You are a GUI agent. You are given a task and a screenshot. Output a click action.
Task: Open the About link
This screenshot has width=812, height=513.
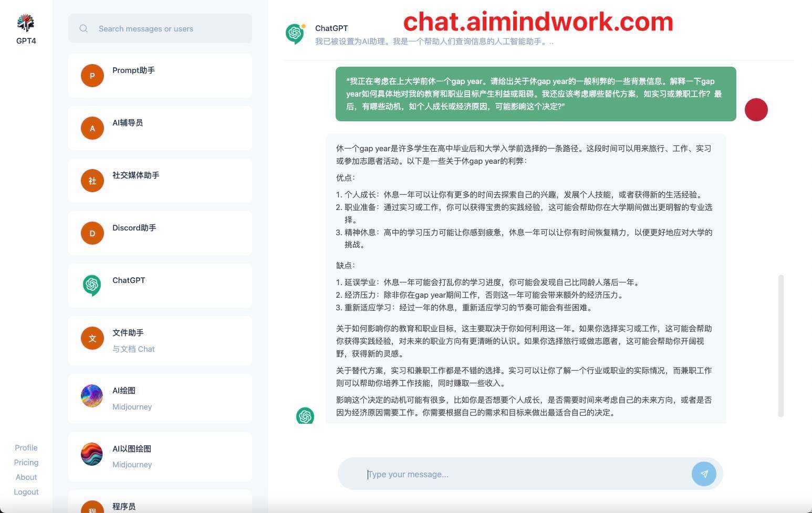(x=26, y=477)
